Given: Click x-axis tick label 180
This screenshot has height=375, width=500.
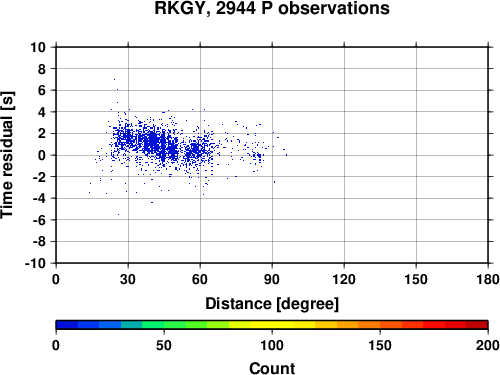Looking at the screenshot, I should 488,279.
